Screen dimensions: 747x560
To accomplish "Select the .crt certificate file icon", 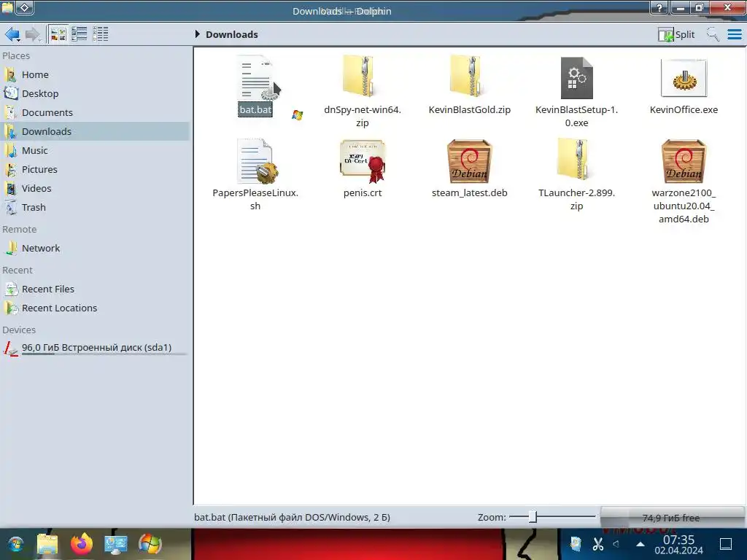I will (363, 161).
